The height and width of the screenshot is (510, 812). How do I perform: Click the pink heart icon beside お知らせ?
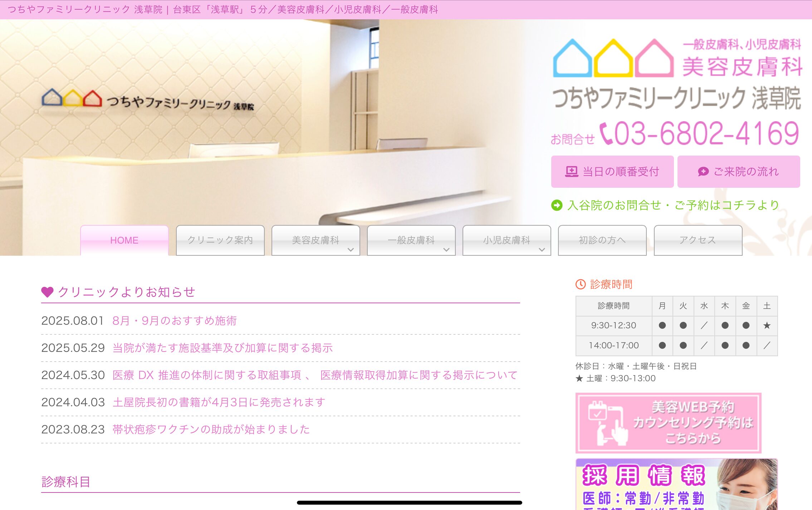click(47, 292)
